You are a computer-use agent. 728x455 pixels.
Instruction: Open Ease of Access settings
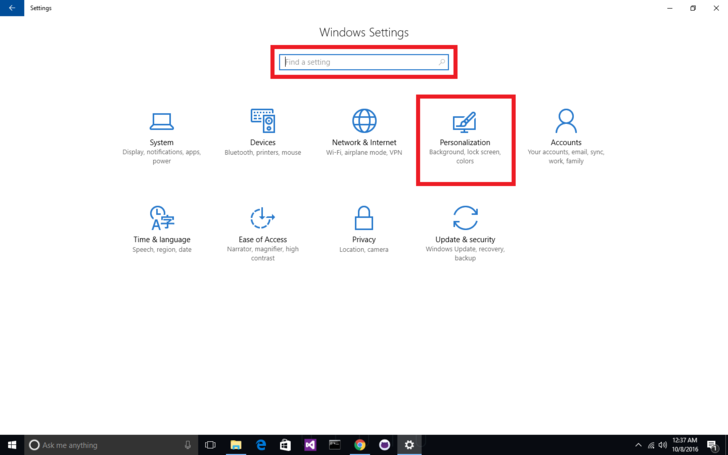click(263, 234)
